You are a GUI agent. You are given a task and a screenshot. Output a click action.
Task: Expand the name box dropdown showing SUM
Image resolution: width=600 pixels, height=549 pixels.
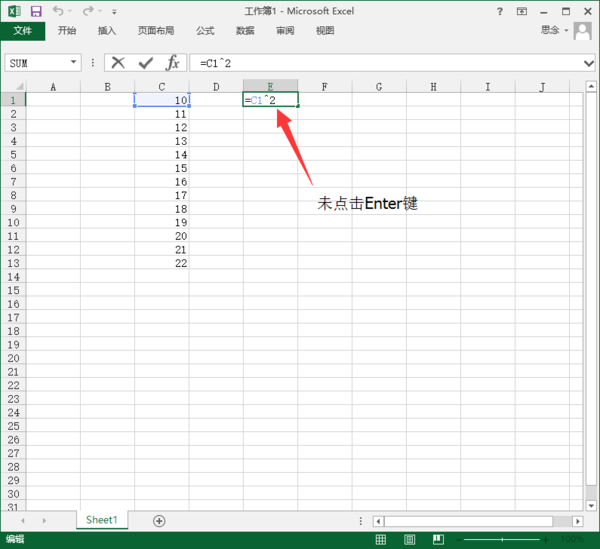pos(74,63)
